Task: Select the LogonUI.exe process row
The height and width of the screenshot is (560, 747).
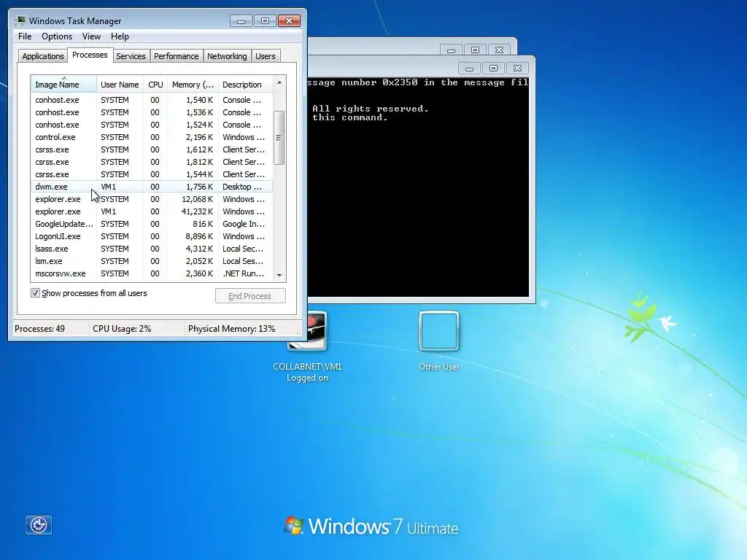Action: click(152, 236)
